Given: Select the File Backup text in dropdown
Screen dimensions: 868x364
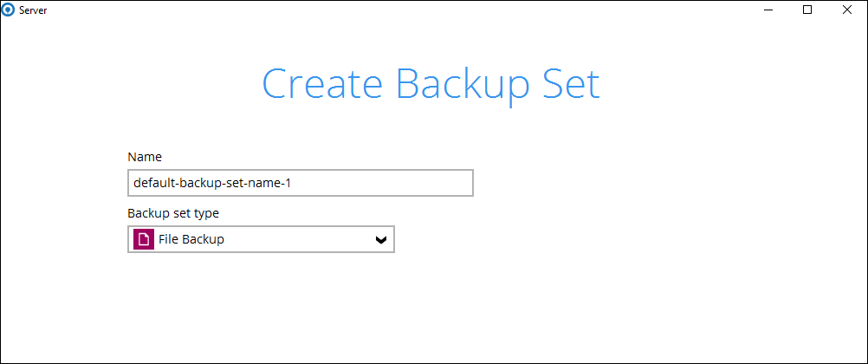Looking at the screenshot, I should [x=191, y=239].
